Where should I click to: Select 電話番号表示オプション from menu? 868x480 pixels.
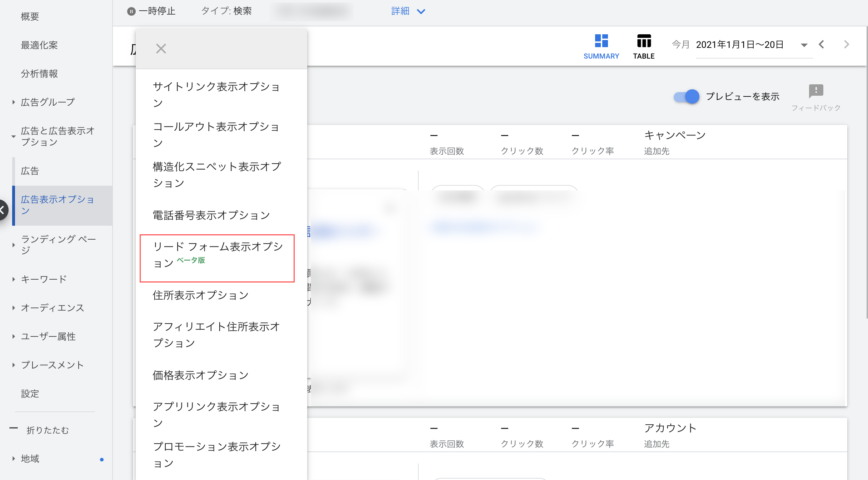coord(211,215)
